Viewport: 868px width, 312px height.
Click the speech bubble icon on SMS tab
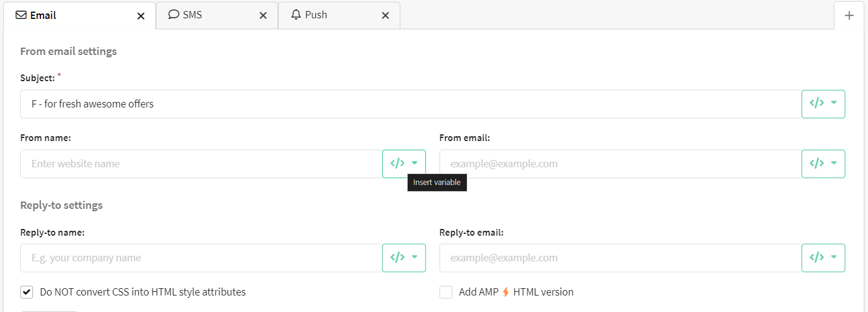click(x=174, y=15)
